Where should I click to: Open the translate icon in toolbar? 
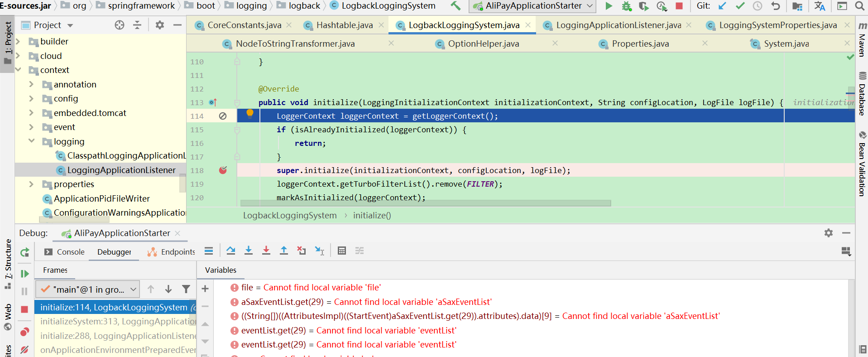pyautogui.click(x=820, y=6)
